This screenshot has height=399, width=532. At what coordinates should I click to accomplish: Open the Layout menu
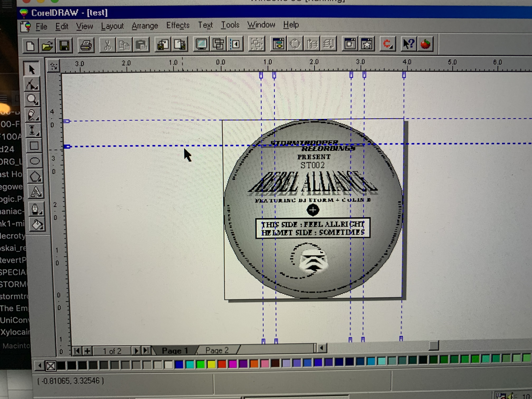112,26
